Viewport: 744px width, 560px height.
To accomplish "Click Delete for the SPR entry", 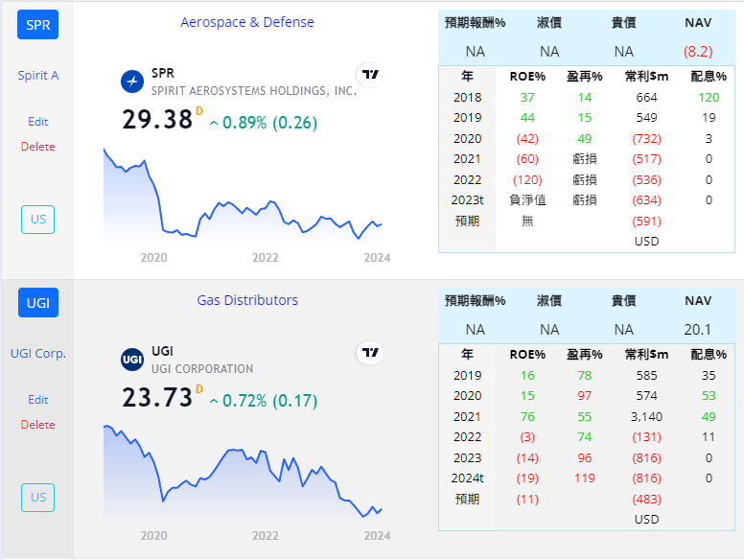I will click(x=38, y=147).
